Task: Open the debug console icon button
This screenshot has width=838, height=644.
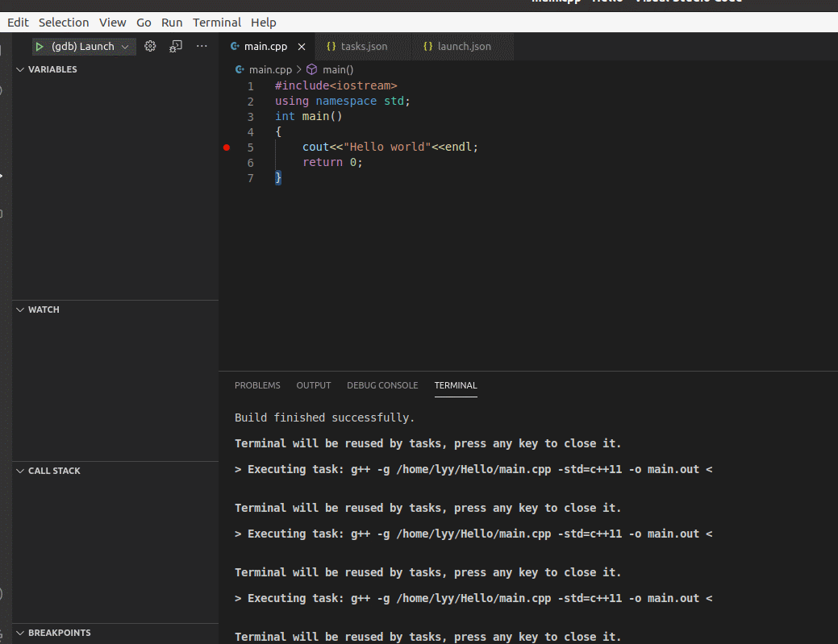Action: [x=176, y=47]
